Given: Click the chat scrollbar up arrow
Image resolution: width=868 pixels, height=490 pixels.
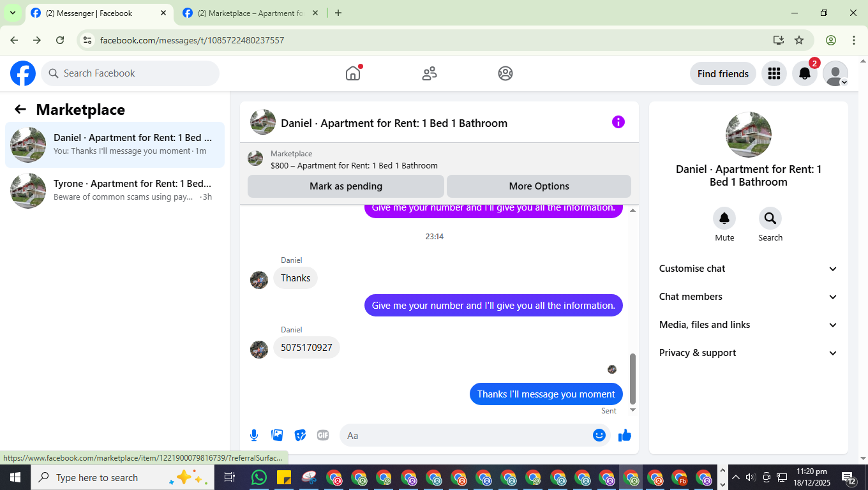Looking at the screenshot, I should [633, 210].
